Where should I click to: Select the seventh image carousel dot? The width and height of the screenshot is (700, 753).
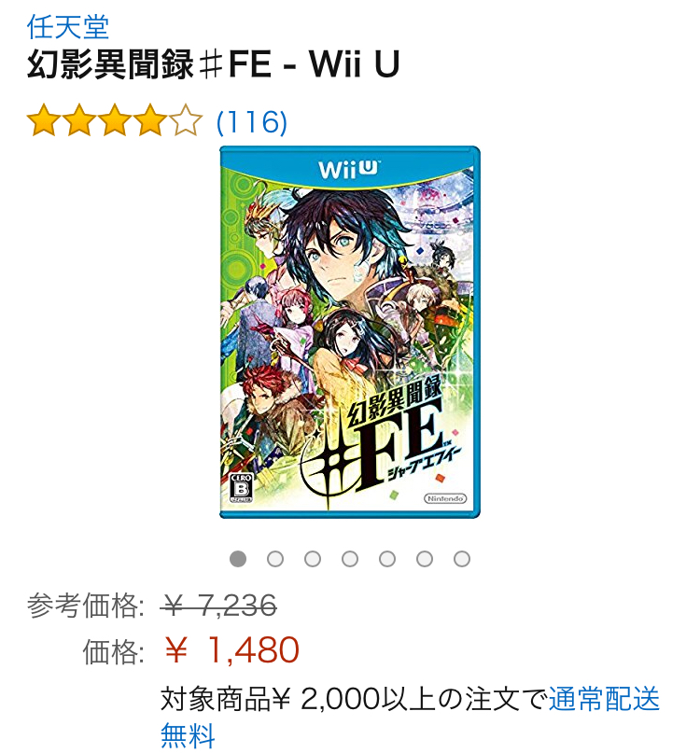pyautogui.click(x=462, y=559)
